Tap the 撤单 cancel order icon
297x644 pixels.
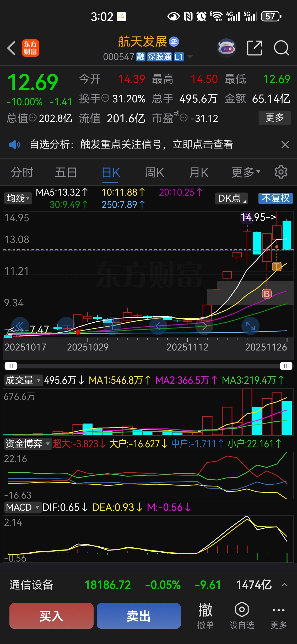pos(205,616)
